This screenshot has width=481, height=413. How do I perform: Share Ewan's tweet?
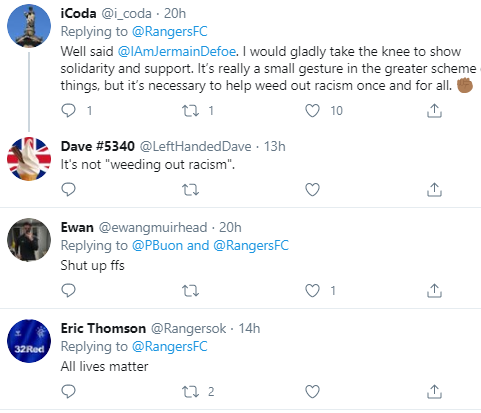coord(434,291)
